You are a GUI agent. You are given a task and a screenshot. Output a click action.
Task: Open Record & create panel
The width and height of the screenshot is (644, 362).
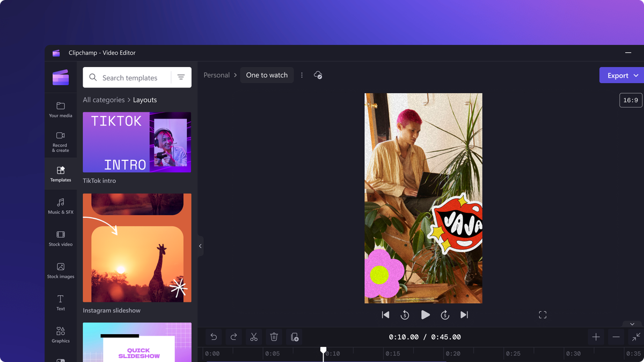pos(61,142)
